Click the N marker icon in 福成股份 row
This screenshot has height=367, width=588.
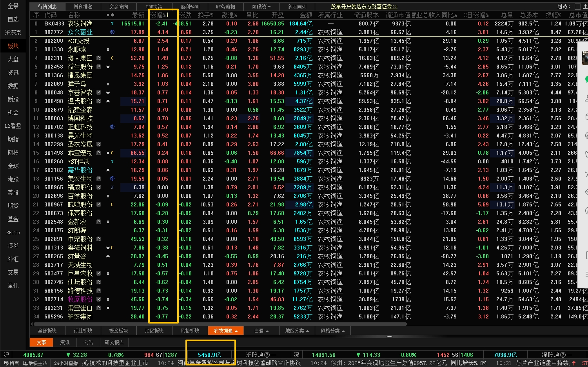112,187
